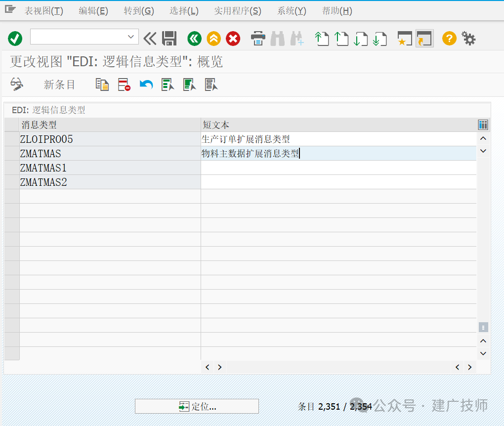
Task: Select the ZMATMAS row selector
Action: [x=12, y=153]
